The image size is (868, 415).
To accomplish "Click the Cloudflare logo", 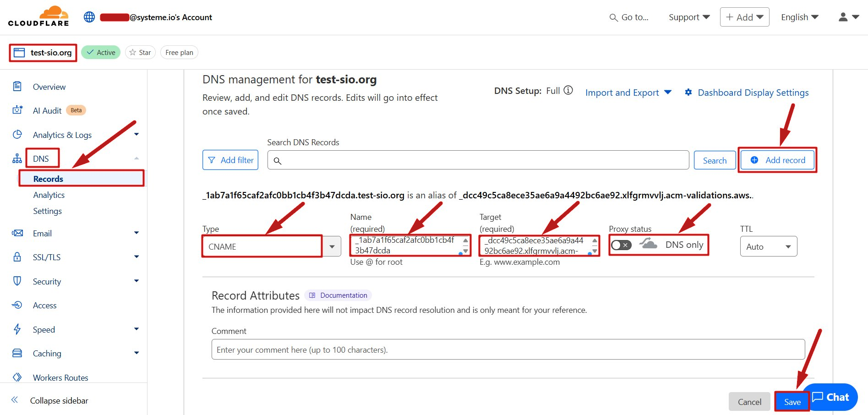I will (38, 16).
